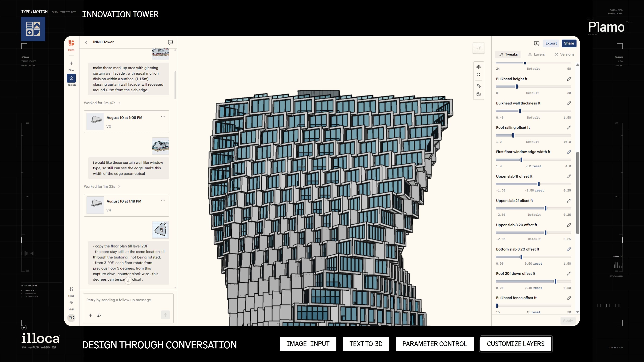Open the Logs activity icon
The width and height of the screenshot is (644, 362).
pyautogui.click(x=71, y=302)
